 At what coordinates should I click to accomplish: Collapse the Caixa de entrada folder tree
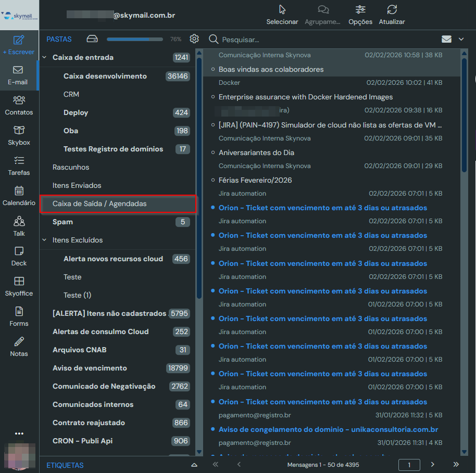[x=44, y=58]
